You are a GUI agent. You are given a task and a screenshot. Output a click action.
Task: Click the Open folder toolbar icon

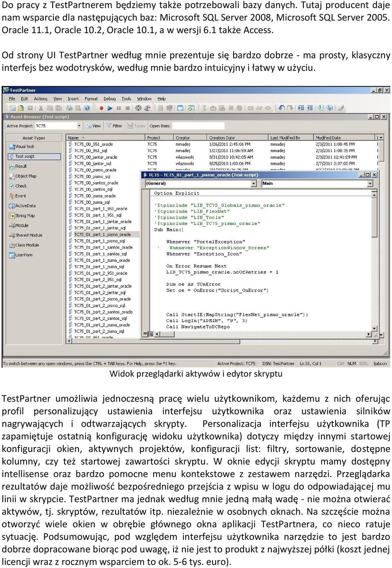(x=20, y=108)
